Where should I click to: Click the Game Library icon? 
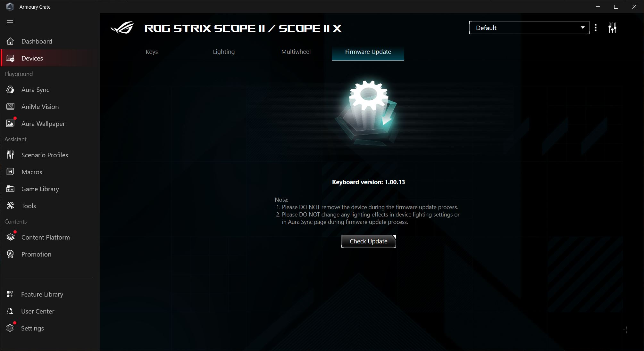(x=10, y=189)
